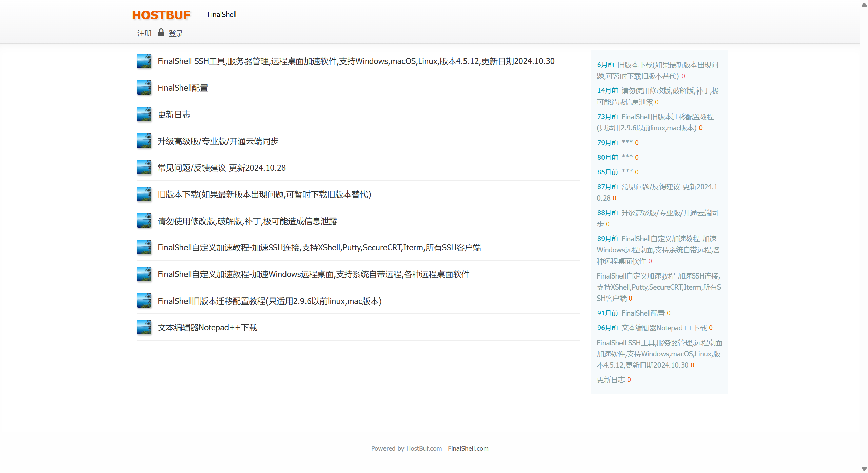Click the HOSTBUF logo

coord(161,15)
